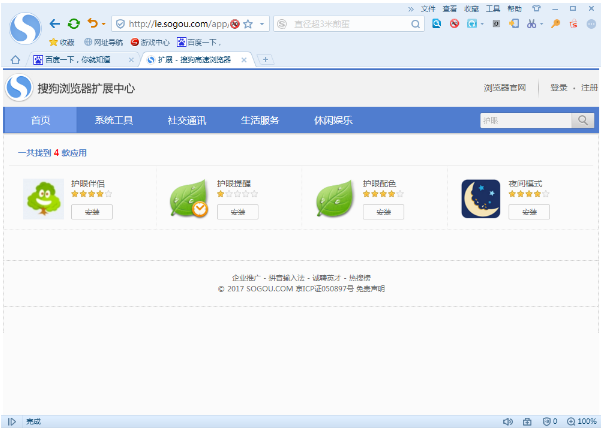Viewport: 604px width, 435px height.
Task: Open the scissors screenshot tool
Action: pos(532,24)
